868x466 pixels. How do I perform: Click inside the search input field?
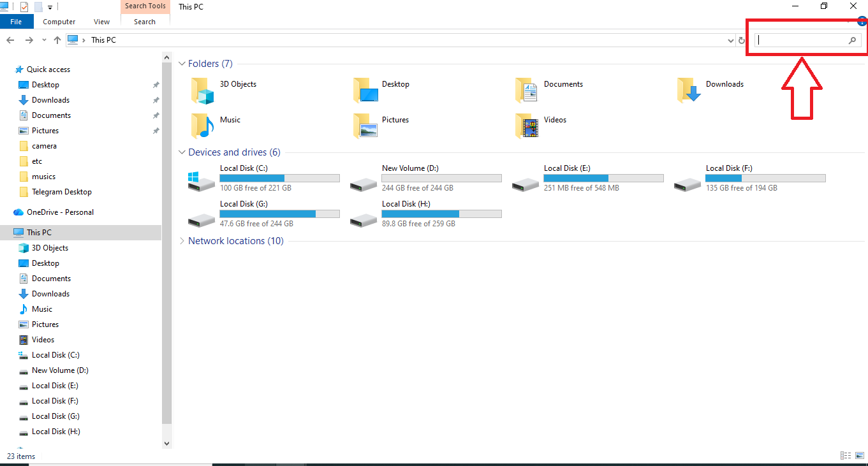pos(802,40)
